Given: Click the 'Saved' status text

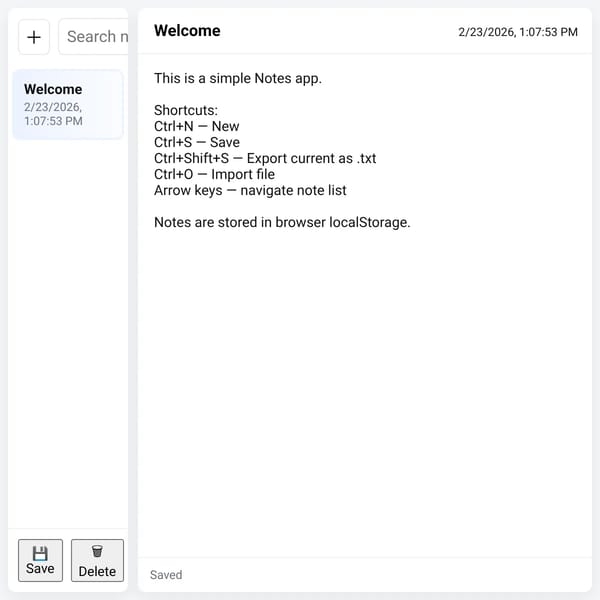Looking at the screenshot, I should (x=166, y=575).
